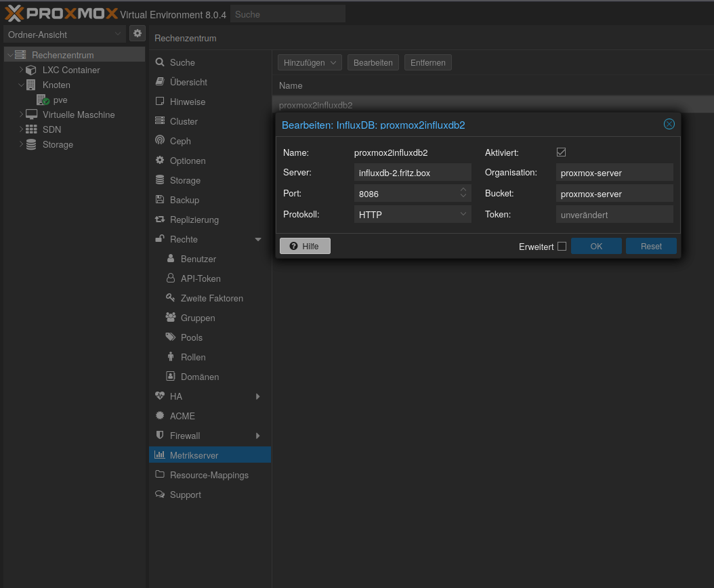
Task: Uncheck the Aktiviert checkbox
Action: click(x=561, y=152)
